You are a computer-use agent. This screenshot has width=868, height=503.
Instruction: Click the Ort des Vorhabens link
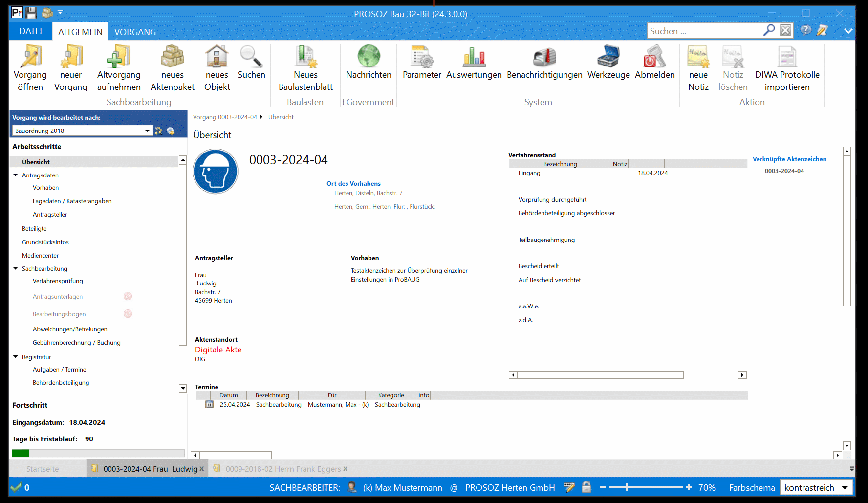click(x=353, y=183)
